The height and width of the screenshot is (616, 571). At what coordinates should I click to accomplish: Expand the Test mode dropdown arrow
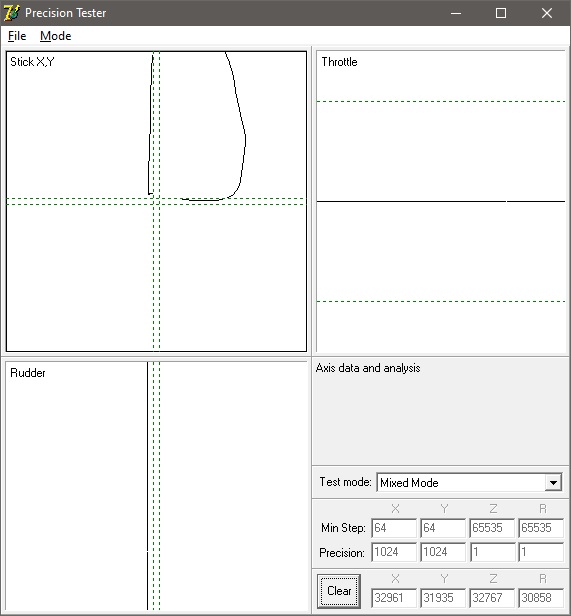pyautogui.click(x=553, y=482)
